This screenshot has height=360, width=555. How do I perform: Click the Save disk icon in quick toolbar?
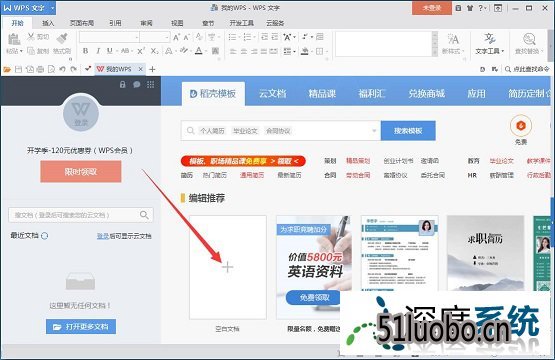pyautogui.click(x=18, y=69)
